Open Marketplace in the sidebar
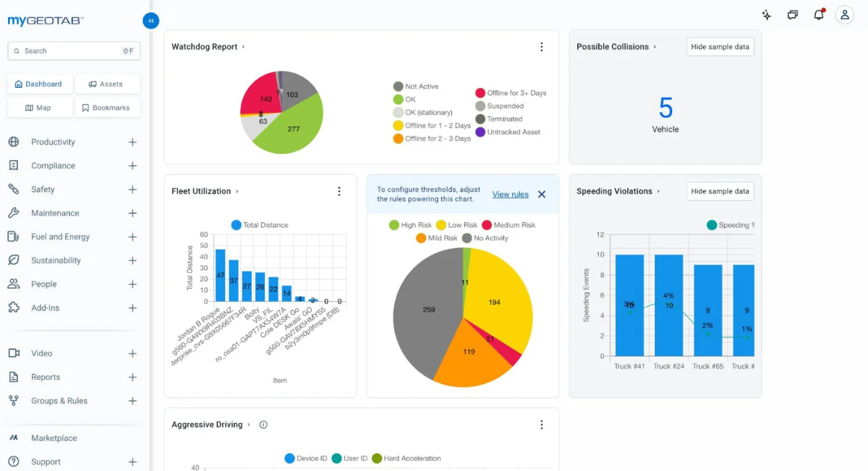 54,438
